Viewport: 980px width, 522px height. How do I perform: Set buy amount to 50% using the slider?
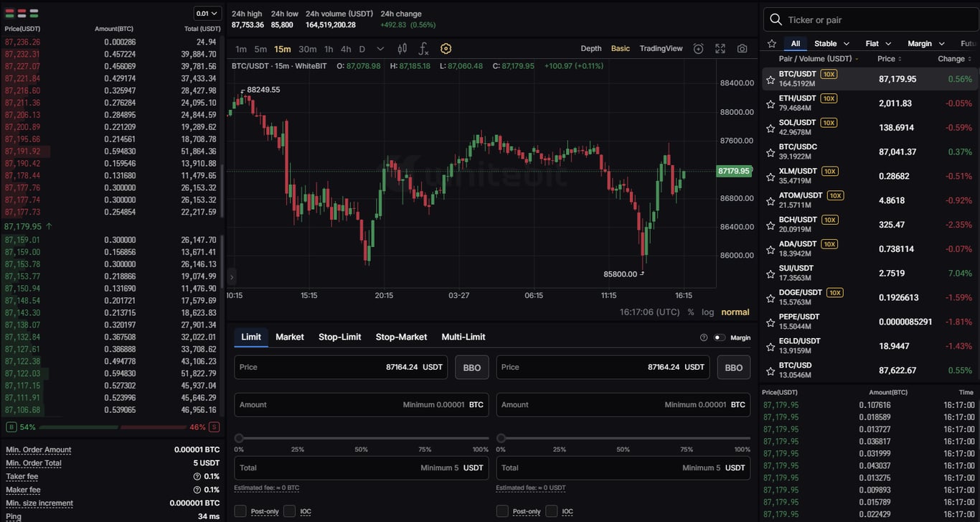point(361,437)
